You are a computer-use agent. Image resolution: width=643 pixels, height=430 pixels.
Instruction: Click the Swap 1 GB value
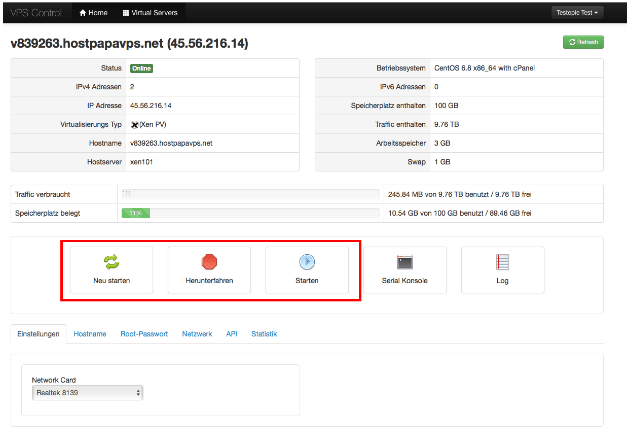coord(442,162)
